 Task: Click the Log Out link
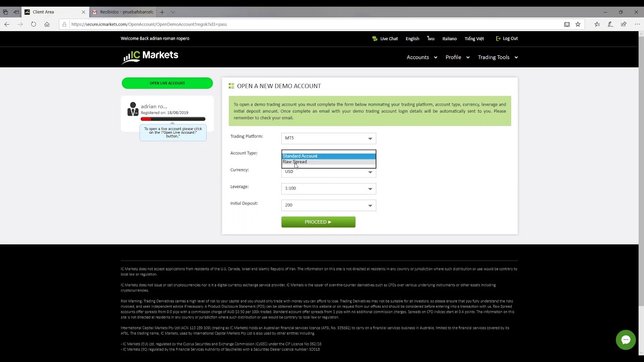click(507, 39)
